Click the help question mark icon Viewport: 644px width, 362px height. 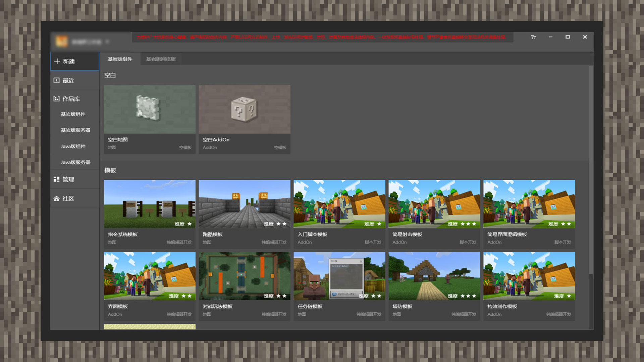point(533,37)
